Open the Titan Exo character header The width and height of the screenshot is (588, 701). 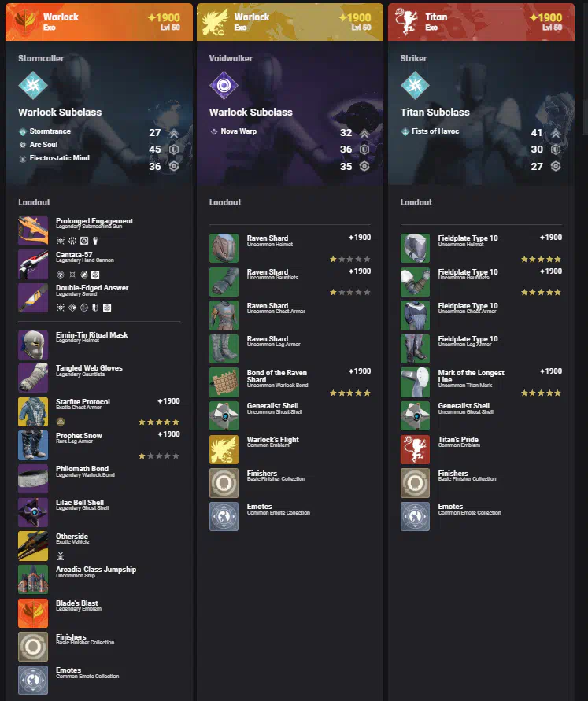pyautogui.click(x=481, y=22)
